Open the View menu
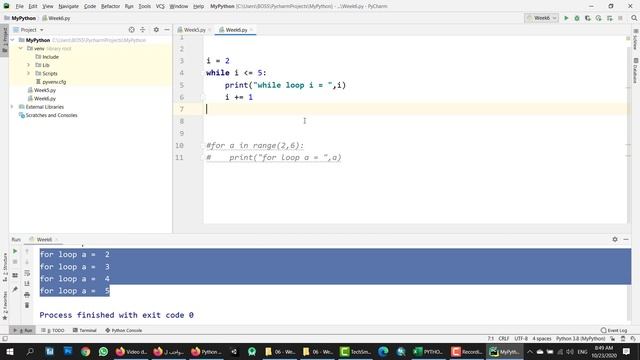 (x=47, y=6)
